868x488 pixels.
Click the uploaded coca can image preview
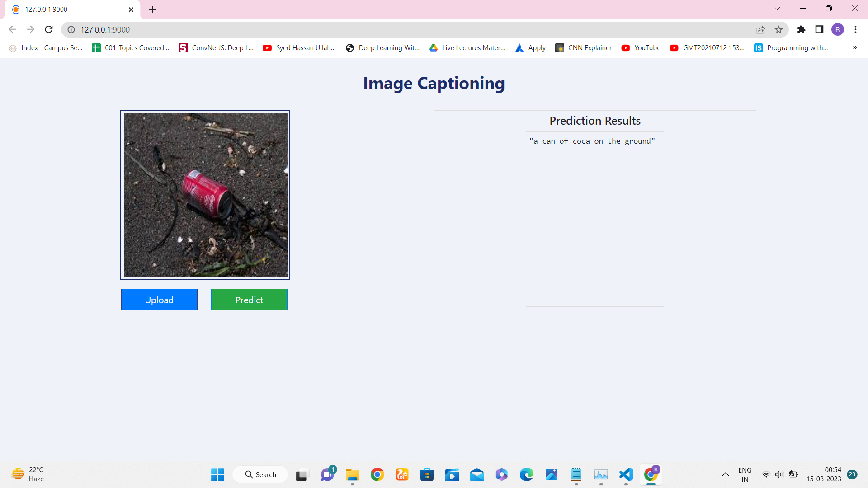(x=205, y=195)
